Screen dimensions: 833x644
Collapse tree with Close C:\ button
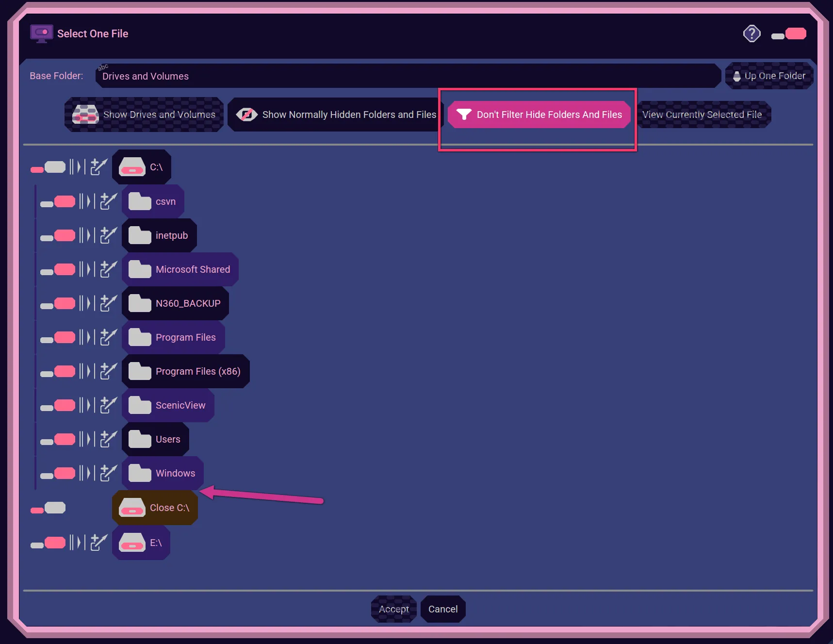(155, 508)
